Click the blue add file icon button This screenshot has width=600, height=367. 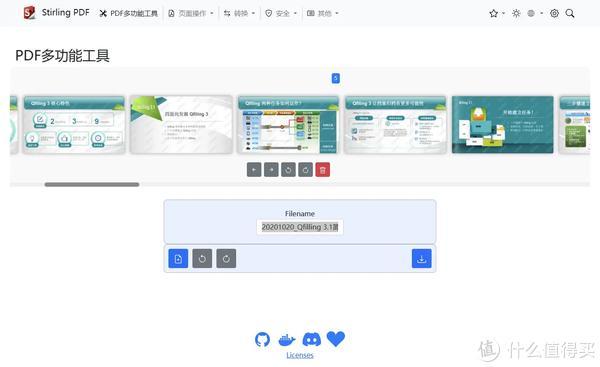[x=178, y=259]
